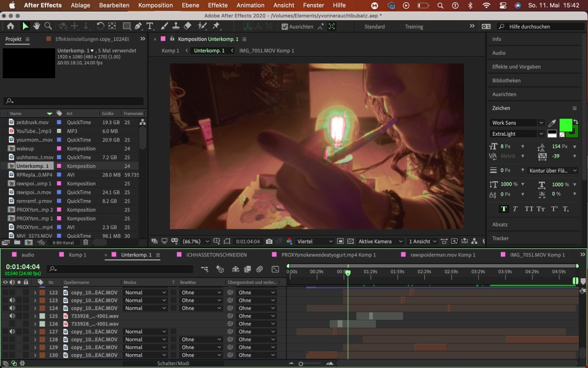588x368 pixels.
Task: Mute audio of layer 123
Action: pos(12,300)
